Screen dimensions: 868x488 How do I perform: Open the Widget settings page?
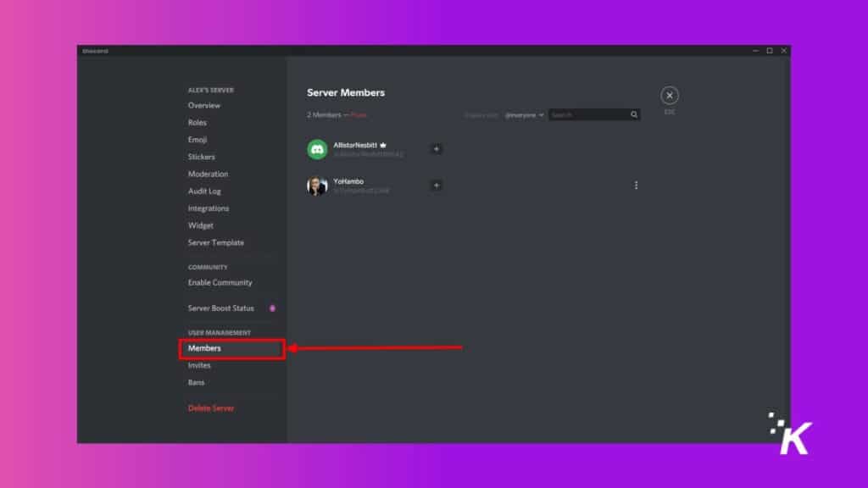click(200, 225)
